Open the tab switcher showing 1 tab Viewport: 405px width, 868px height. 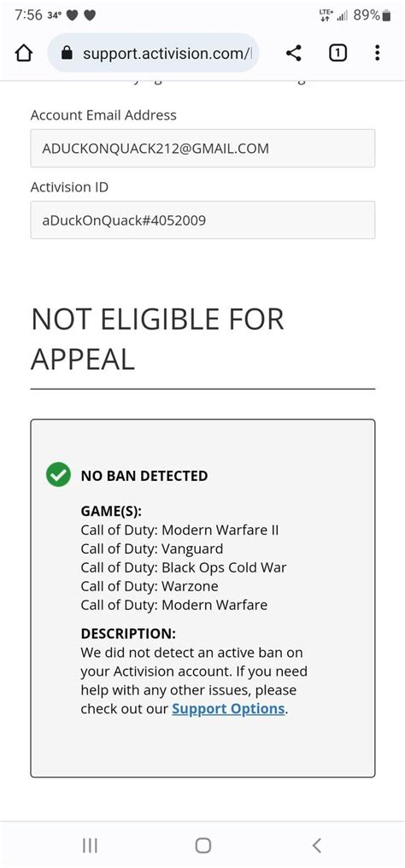tap(337, 53)
